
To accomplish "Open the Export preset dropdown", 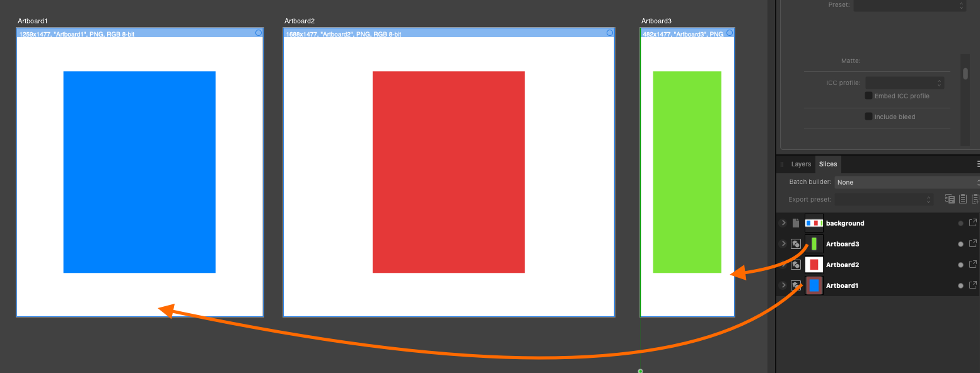I will [884, 199].
